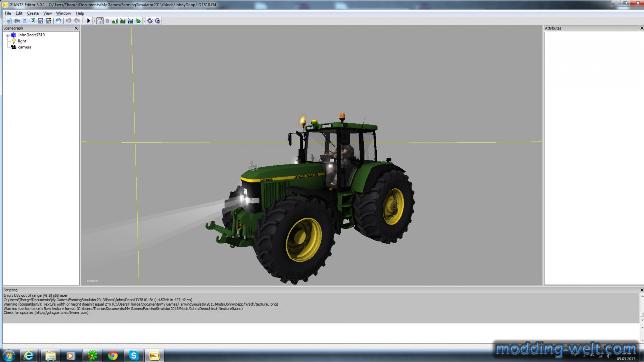This screenshot has height=362, width=644.
Task: Open Skype from the taskbar
Action: (134, 355)
